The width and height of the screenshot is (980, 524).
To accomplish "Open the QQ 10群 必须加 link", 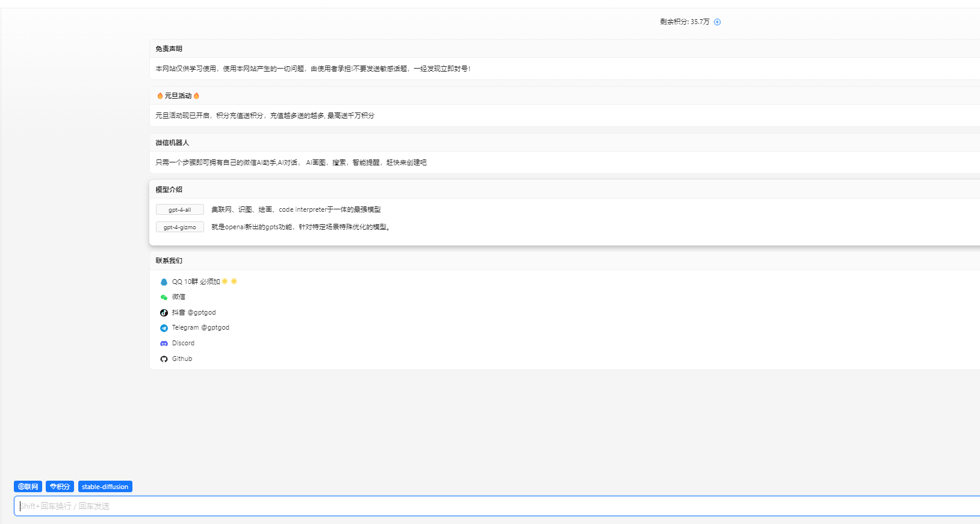I will (x=205, y=282).
